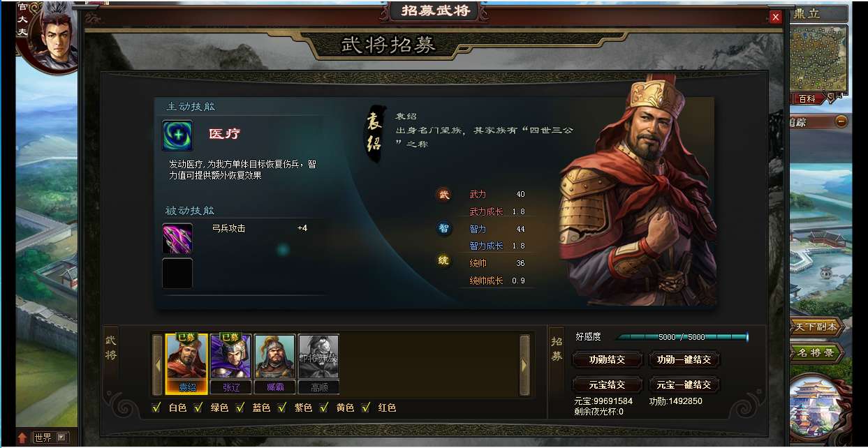Open the 百科 tab

click(807, 99)
